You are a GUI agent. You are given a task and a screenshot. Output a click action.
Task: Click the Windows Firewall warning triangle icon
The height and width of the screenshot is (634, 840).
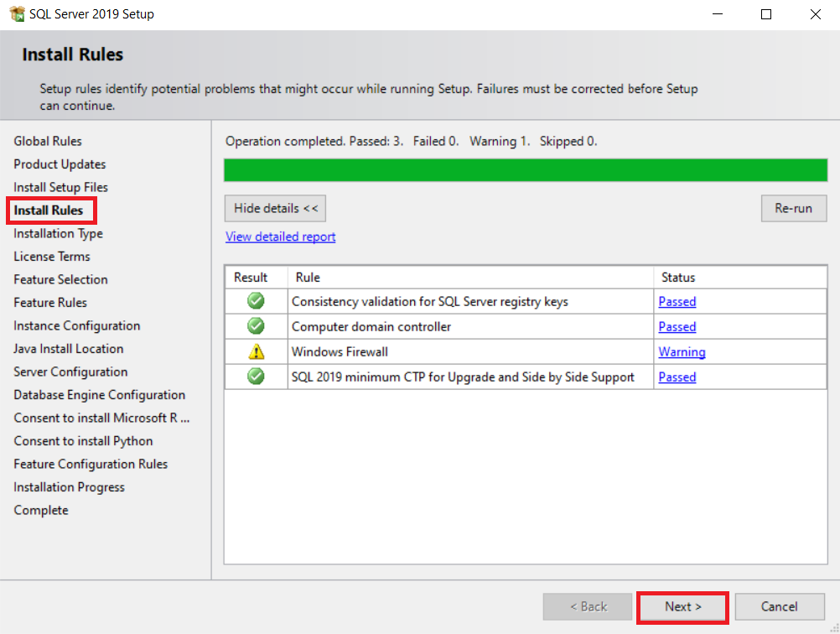click(x=256, y=351)
